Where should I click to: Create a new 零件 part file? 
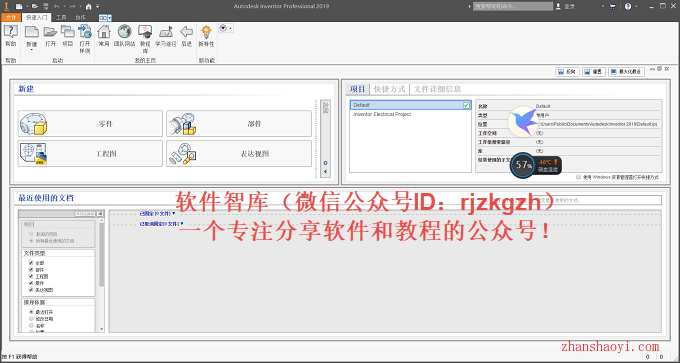pos(90,124)
